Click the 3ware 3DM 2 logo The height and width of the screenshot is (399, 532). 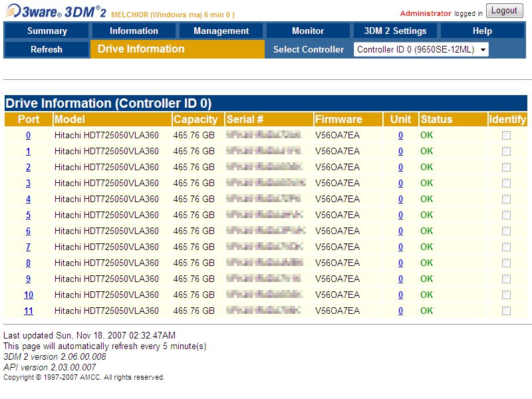[56, 11]
